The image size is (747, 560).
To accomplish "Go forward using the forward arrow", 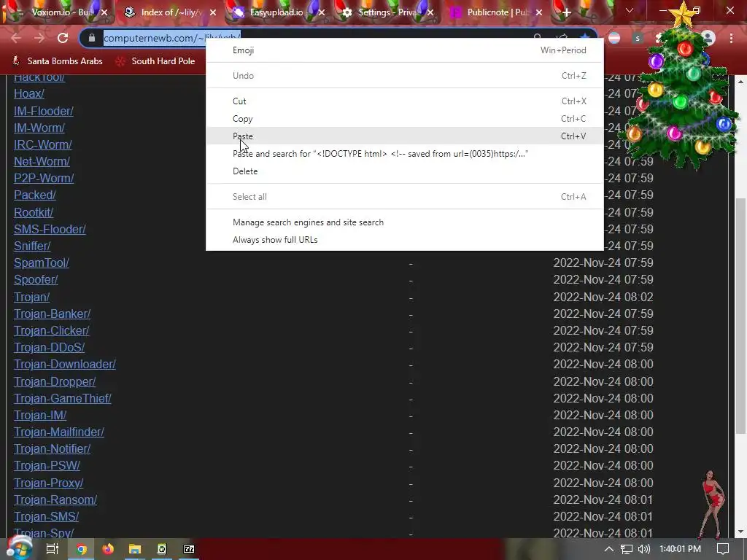I will click(39, 38).
